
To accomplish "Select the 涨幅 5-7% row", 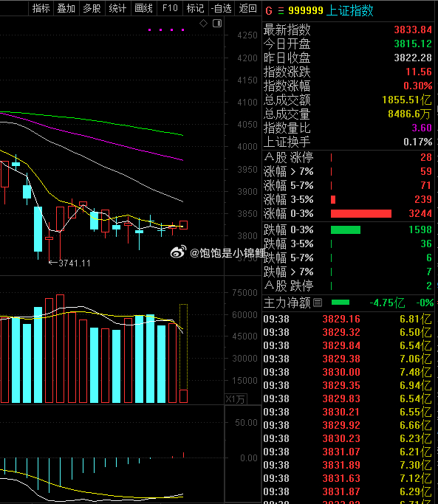I will click(348, 185).
